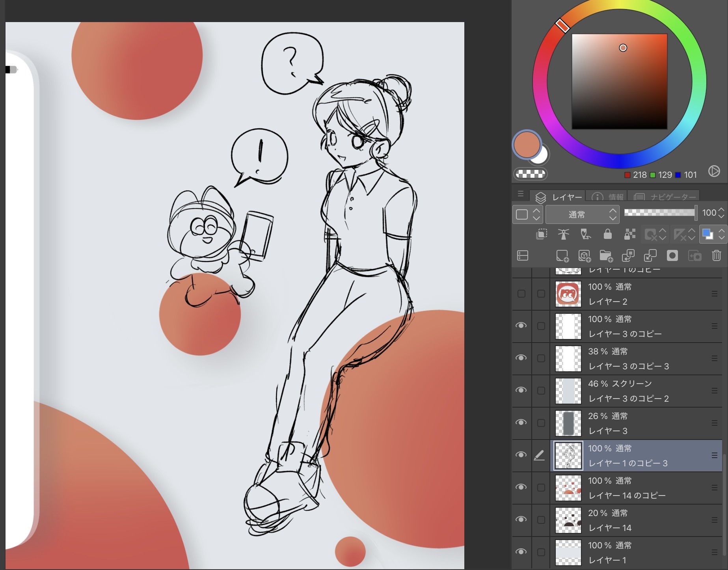The width and height of the screenshot is (728, 570).
Task: Show the hidden レイヤー 2 layer
Action: (x=521, y=294)
